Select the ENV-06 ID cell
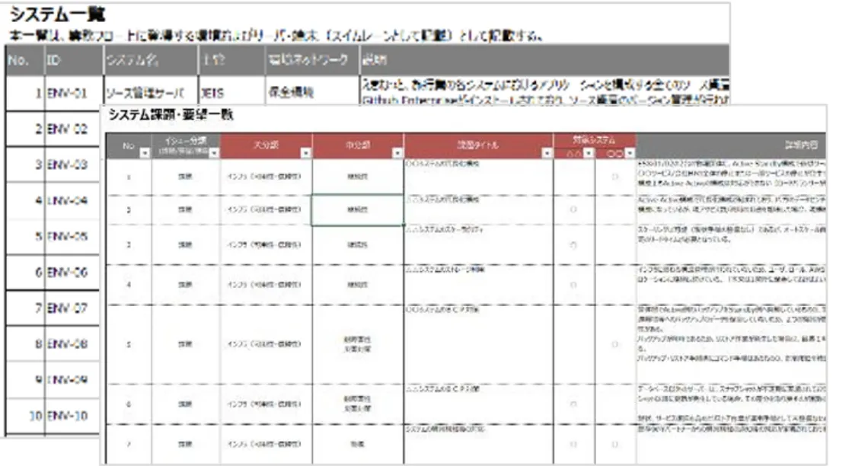 tap(72, 273)
